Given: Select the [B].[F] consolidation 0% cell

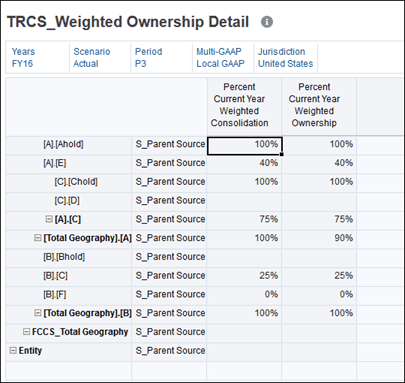Looking at the screenshot, I should tap(244, 296).
